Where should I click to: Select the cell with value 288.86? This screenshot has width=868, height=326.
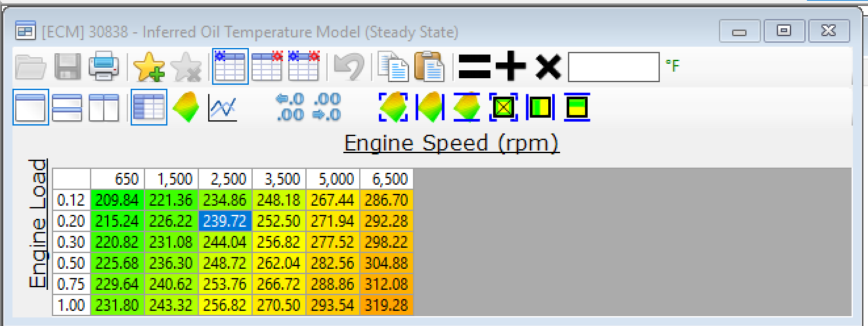pyautogui.click(x=333, y=284)
